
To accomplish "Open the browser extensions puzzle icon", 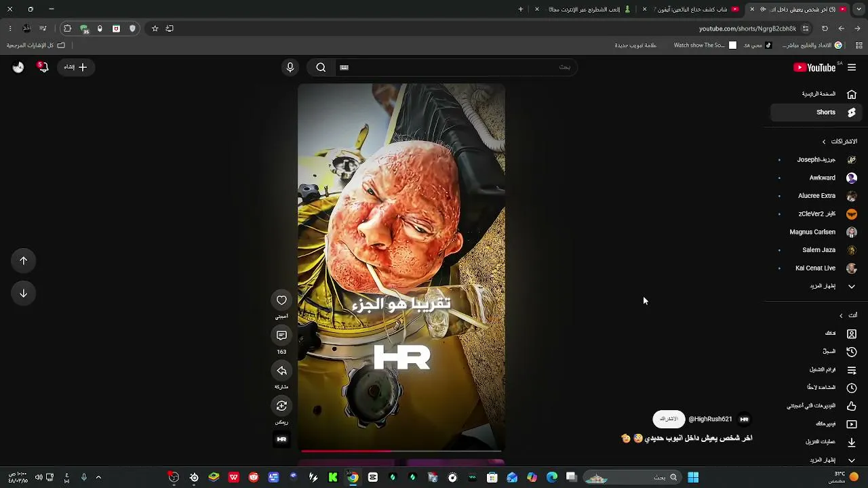I will (67, 28).
